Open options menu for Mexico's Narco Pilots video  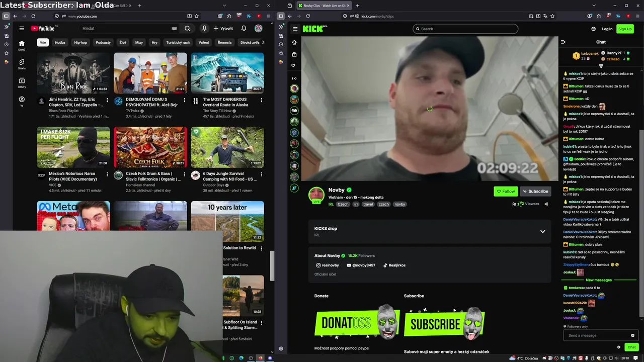point(107,174)
